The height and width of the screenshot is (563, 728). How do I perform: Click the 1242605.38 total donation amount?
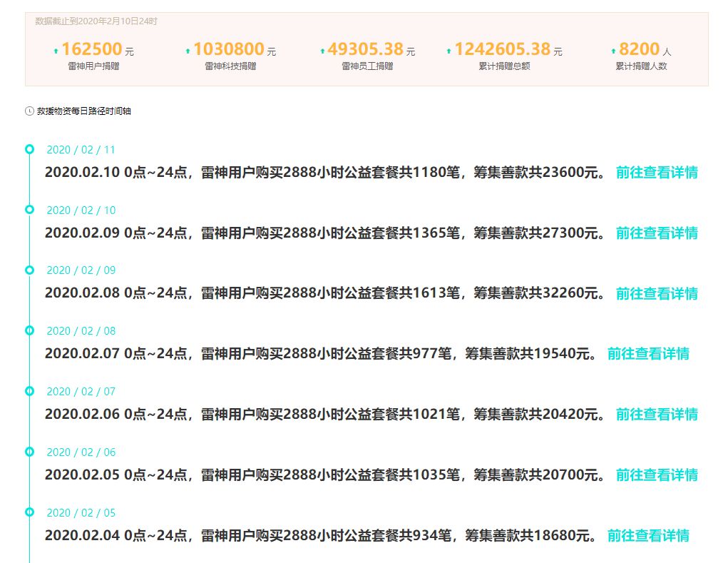tap(503, 49)
